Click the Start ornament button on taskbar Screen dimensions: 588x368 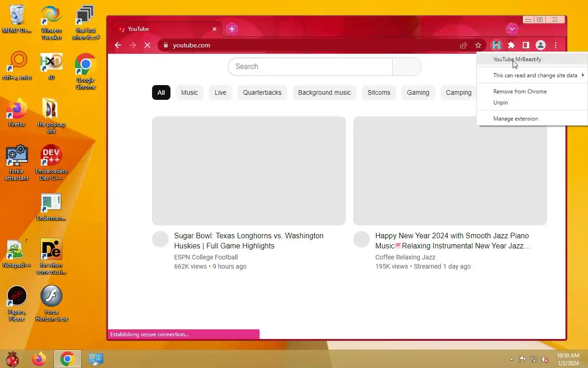tap(12, 359)
